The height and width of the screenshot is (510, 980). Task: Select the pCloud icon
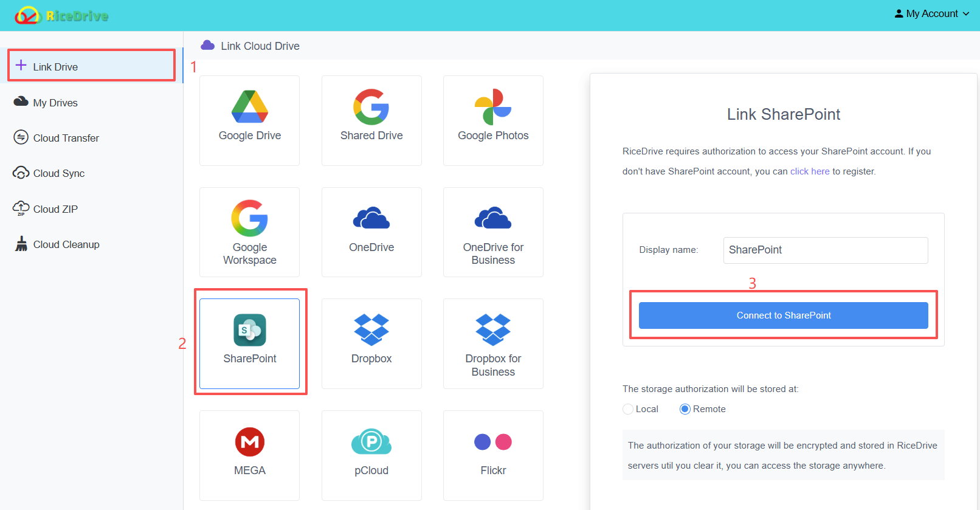coord(371,442)
